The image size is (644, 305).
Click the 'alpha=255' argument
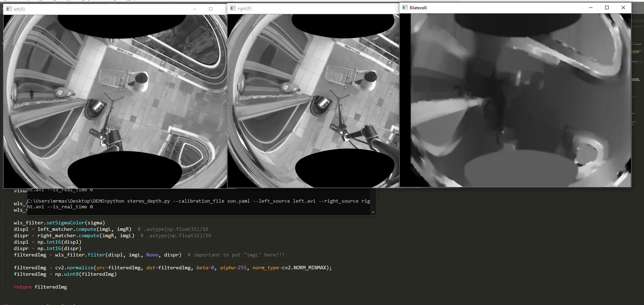233,268
